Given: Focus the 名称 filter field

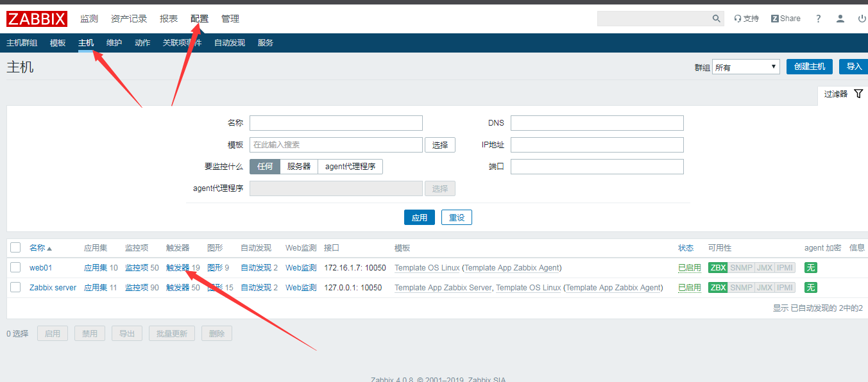Looking at the screenshot, I should [336, 123].
